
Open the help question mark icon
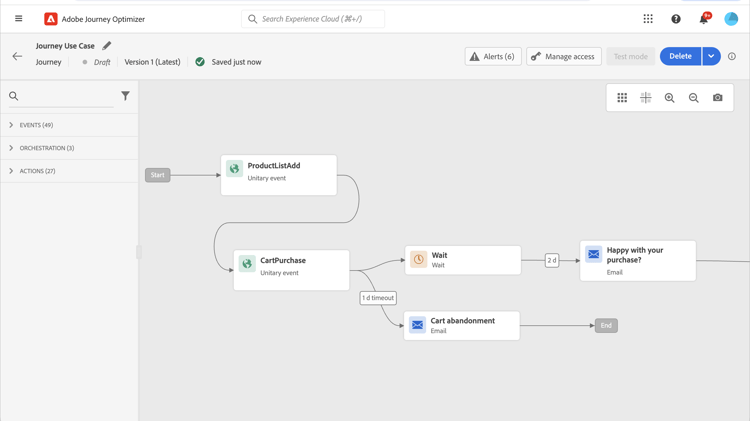676,19
